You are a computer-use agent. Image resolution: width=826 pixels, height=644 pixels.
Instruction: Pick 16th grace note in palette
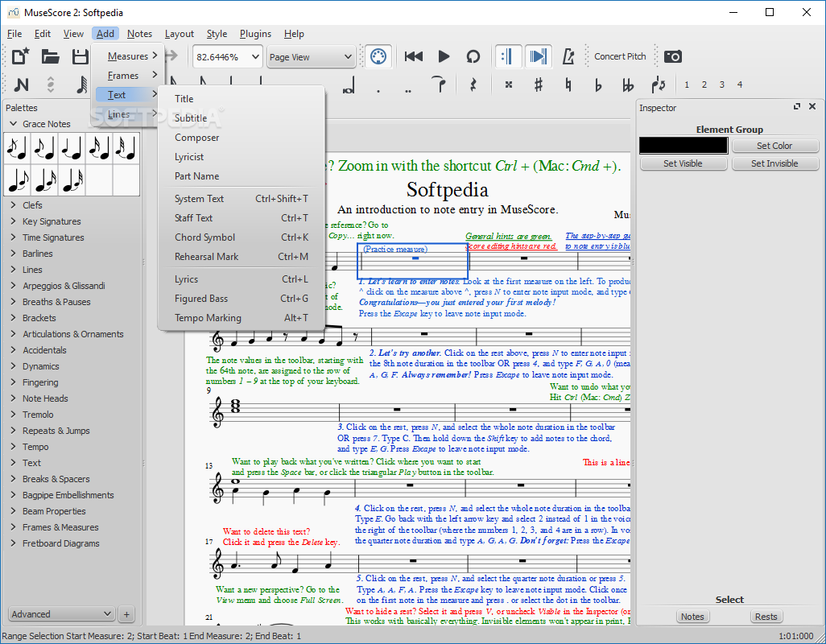pos(99,148)
